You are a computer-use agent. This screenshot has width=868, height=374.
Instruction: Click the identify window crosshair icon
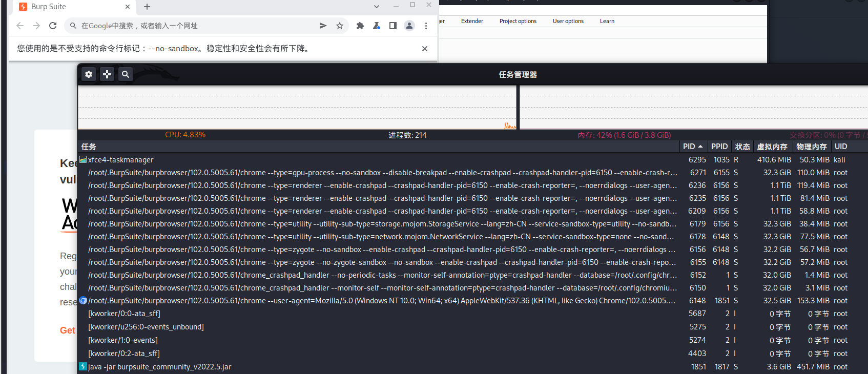107,74
